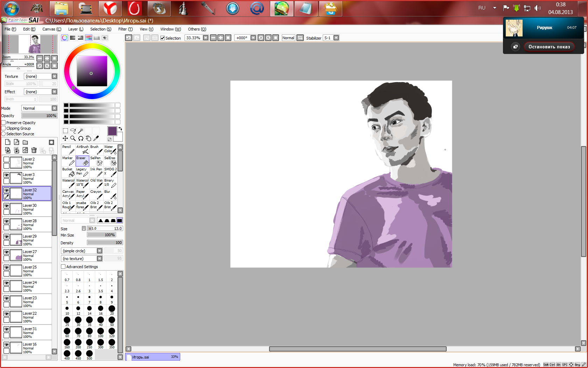
Task: Open the rotation angle dropdown
Action: 253,38
